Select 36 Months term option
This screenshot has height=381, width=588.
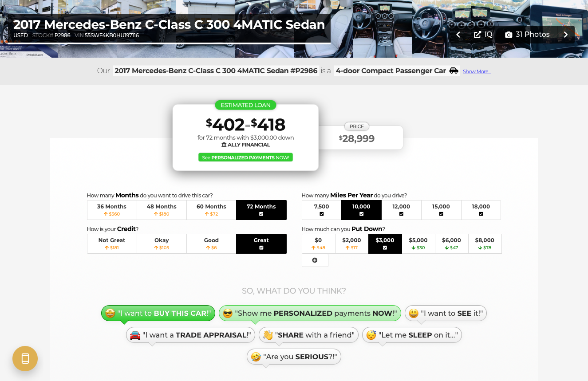click(112, 210)
